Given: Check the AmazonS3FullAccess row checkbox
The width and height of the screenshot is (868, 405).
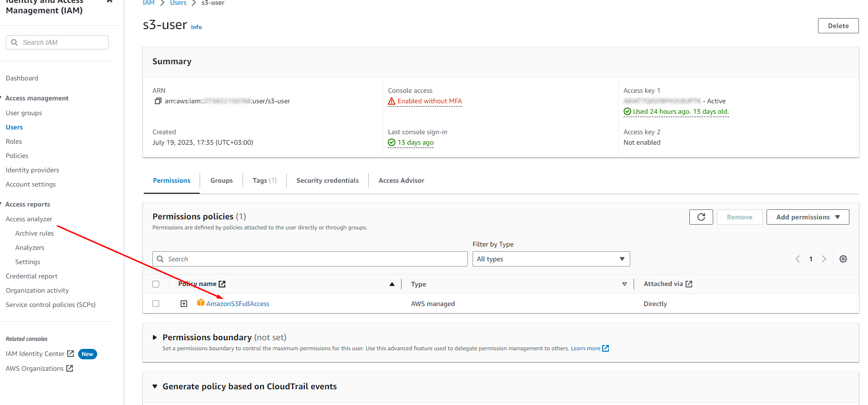Looking at the screenshot, I should [x=156, y=304].
